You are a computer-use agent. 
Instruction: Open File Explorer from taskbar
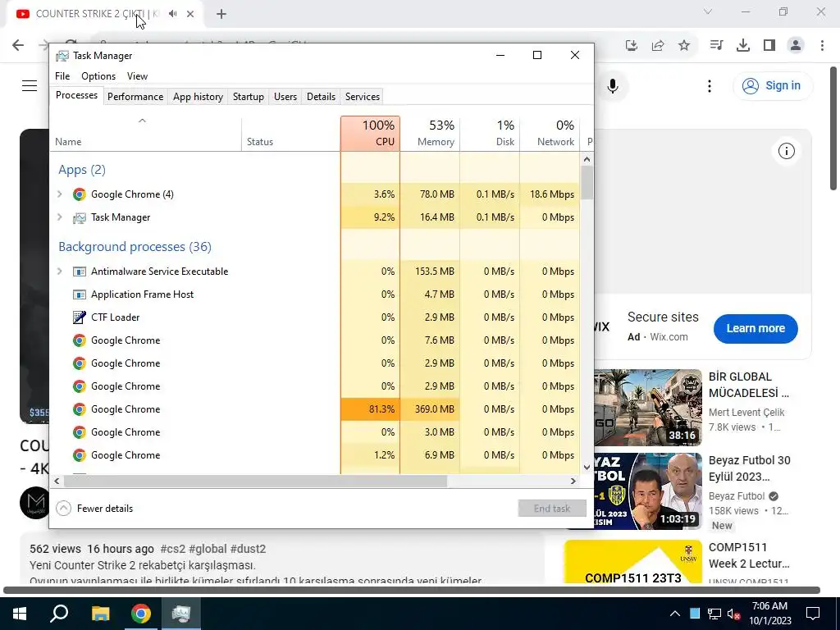tap(100, 614)
